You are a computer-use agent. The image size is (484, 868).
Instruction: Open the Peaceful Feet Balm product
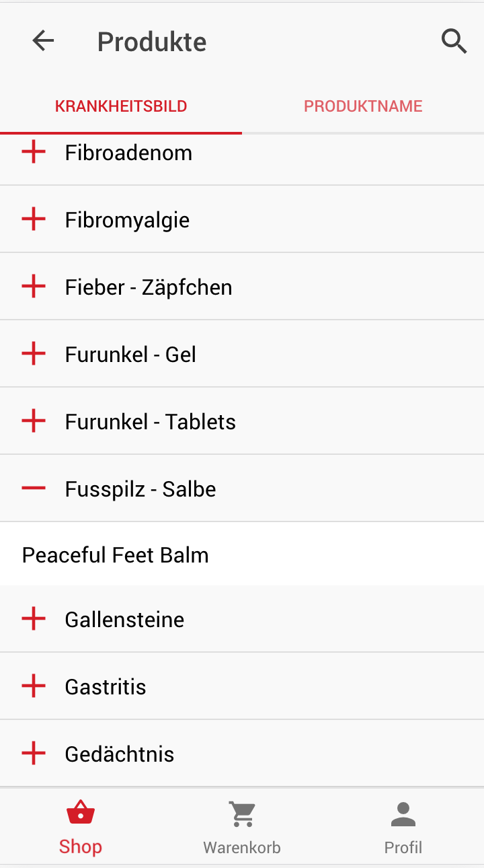click(x=116, y=555)
